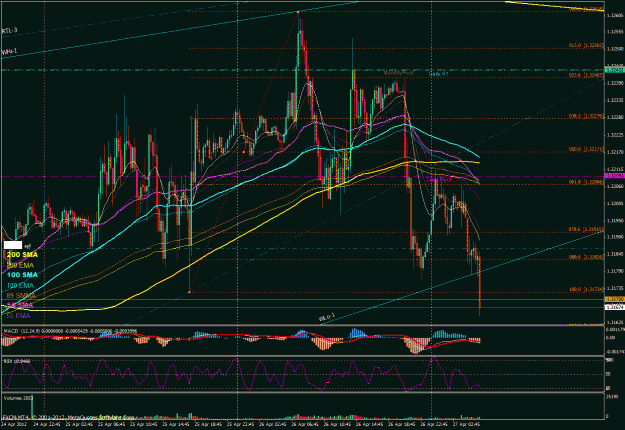Viewport: 625px width, 430px height.
Task: Click the 1.32170 price axis label
Action: 615,152
